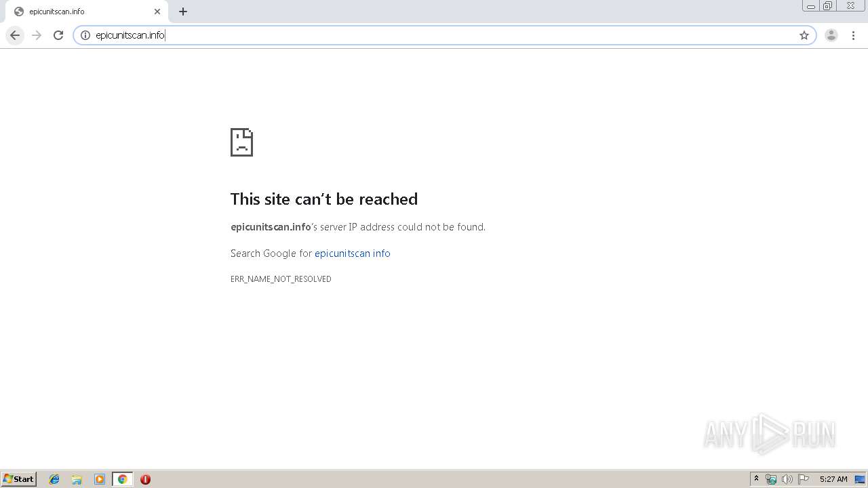Bookmark this page with the star icon

[804, 35]
